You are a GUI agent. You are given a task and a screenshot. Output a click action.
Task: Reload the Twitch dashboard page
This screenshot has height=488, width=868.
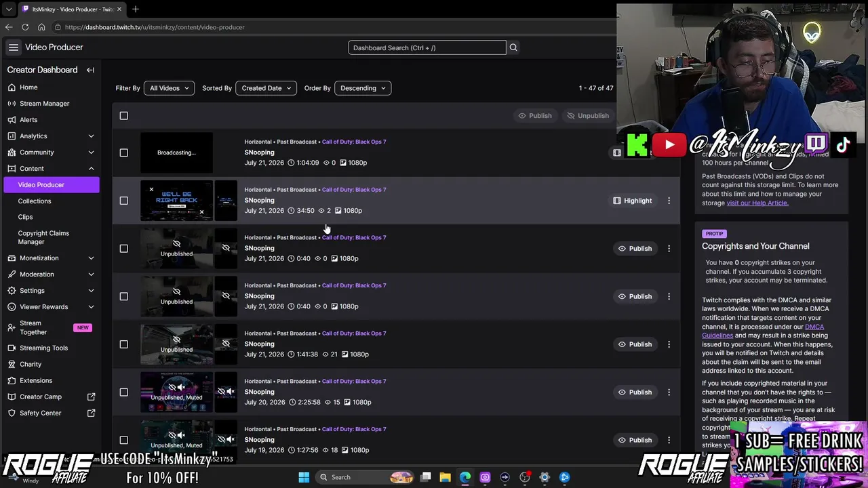click(x=25, y=27)
